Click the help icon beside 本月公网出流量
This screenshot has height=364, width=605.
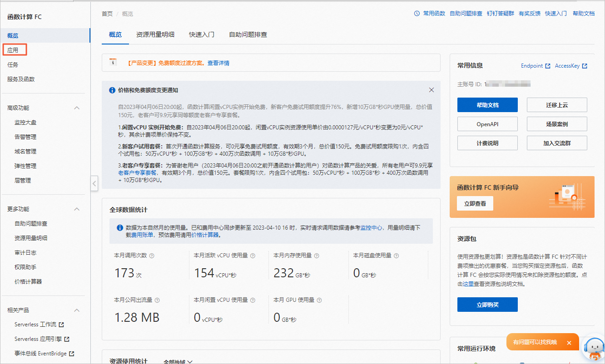point(157,300)
